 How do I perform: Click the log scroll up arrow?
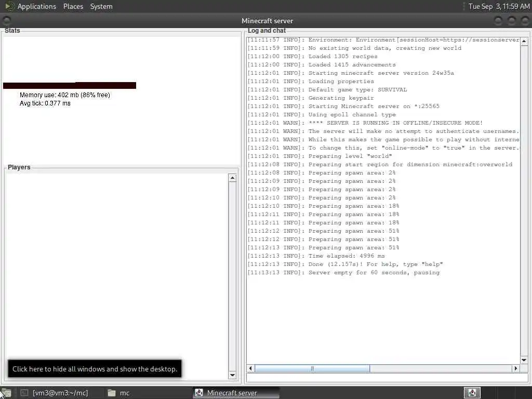pos(524,41)
